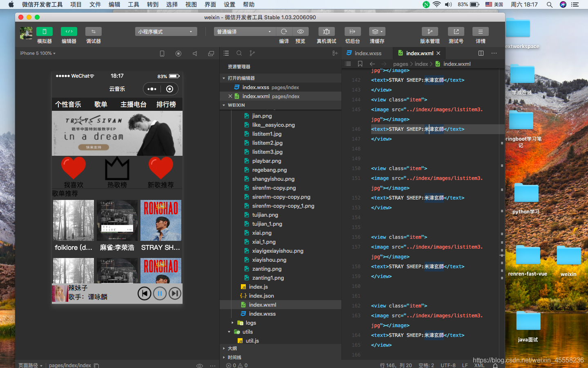588x368 pixels.
Task: Toggle the 模拟器 simulator panel button
Action: tap(45, 31)
